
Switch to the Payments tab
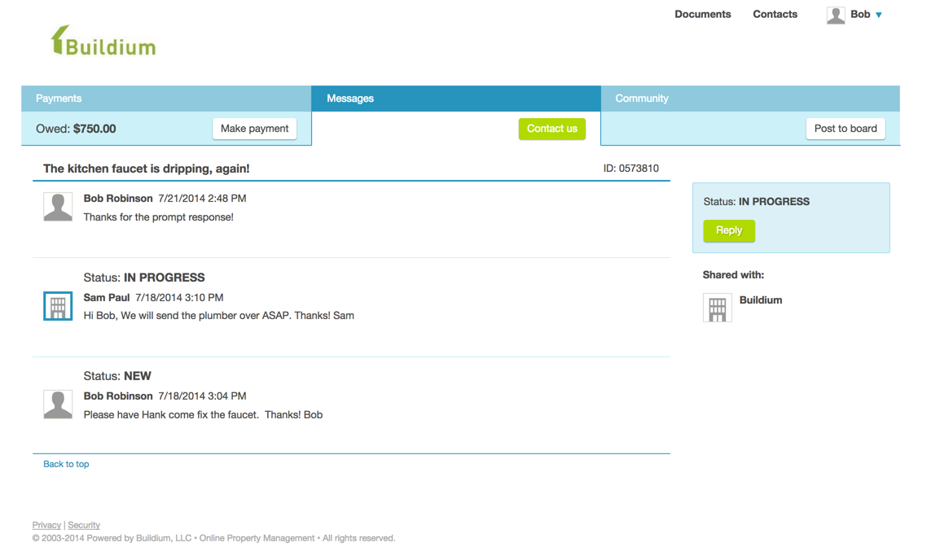click(59, 98)
